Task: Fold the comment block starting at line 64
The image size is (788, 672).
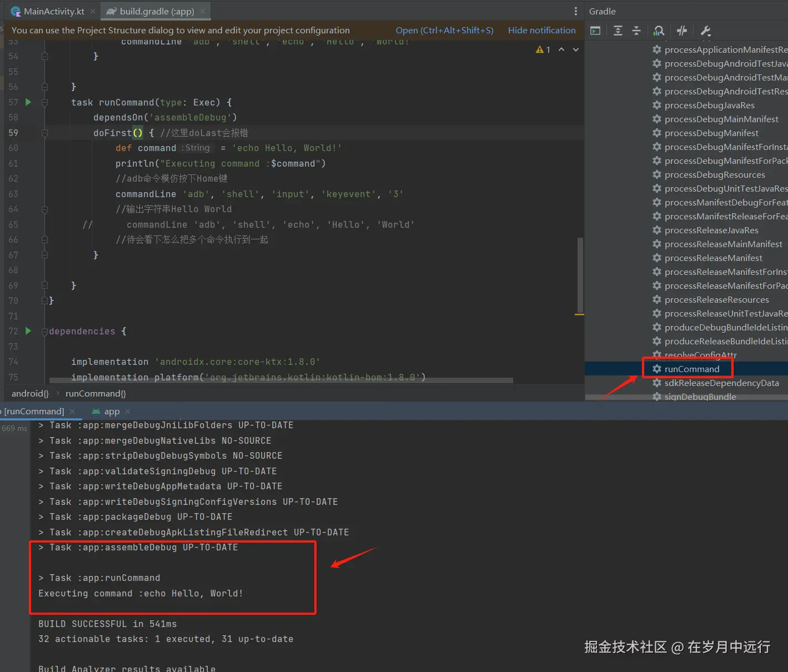Action: tap(45, 209)
